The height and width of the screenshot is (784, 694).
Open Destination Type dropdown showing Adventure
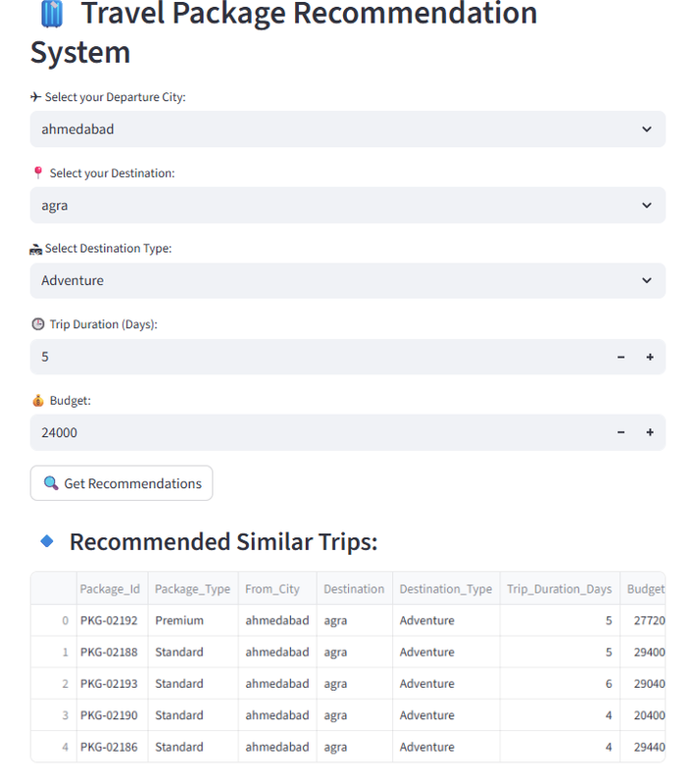[347, 280]
